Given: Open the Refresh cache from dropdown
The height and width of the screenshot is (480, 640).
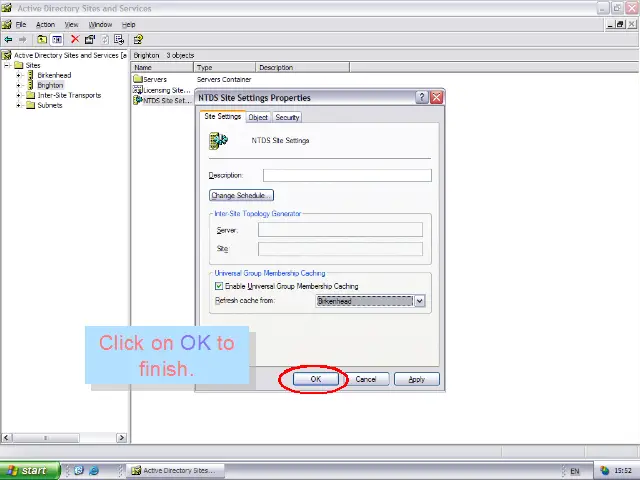Looking at the screenshot, I should pyautogui.click(x=420, y=301).
